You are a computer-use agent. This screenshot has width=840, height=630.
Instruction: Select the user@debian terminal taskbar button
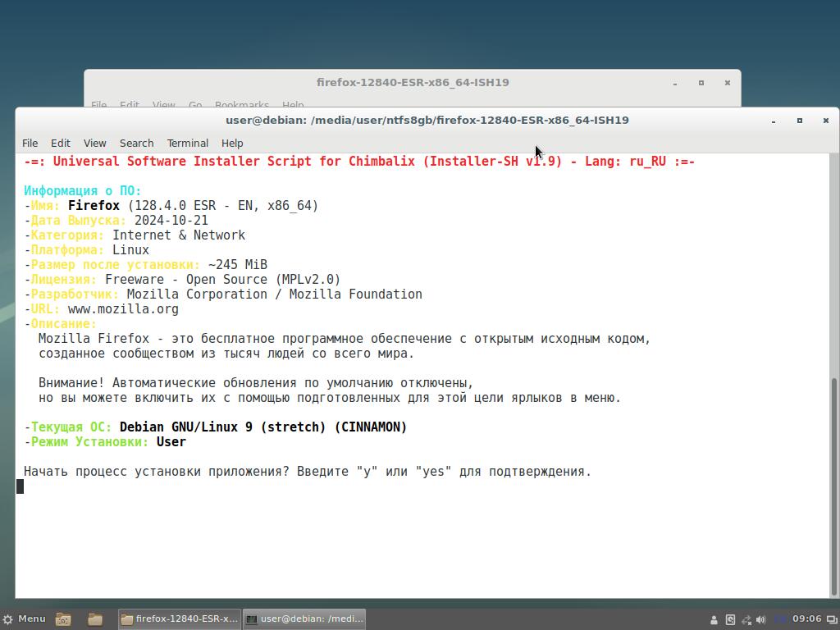[304, 619]
